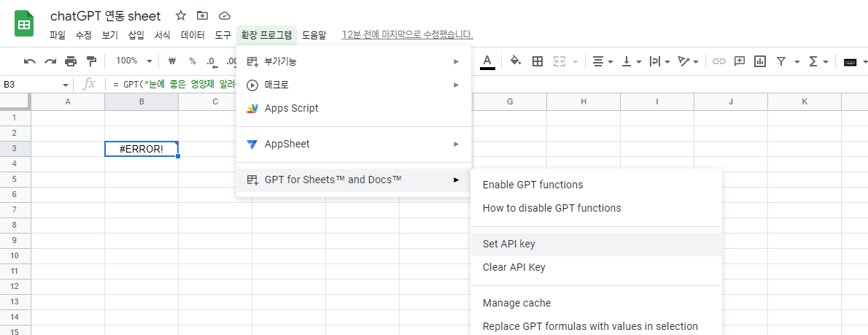This screenshot has height=335, width=868.
Task: Open the 서식 menu
Action: (163, 35)
